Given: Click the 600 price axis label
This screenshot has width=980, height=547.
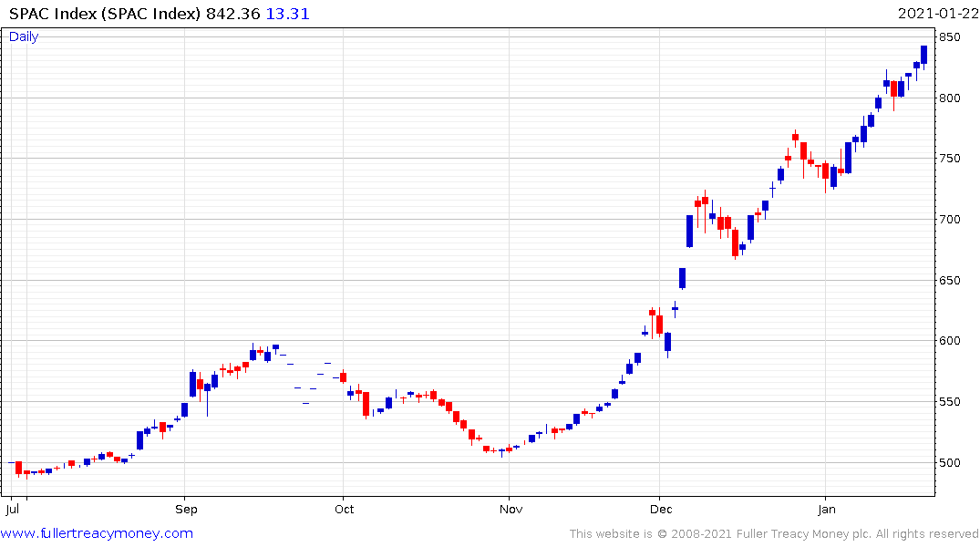Looking at the screenshot, I should (949, 341).
